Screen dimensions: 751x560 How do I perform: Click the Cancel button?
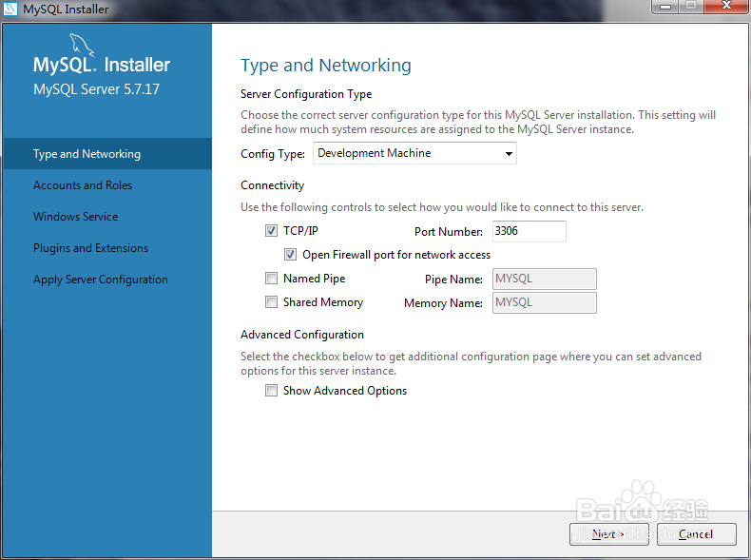coord(697,534)
